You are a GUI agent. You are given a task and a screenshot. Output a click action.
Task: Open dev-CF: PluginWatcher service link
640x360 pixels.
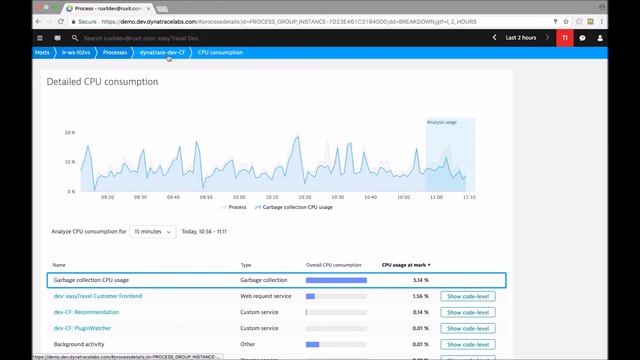coord(82,328)
